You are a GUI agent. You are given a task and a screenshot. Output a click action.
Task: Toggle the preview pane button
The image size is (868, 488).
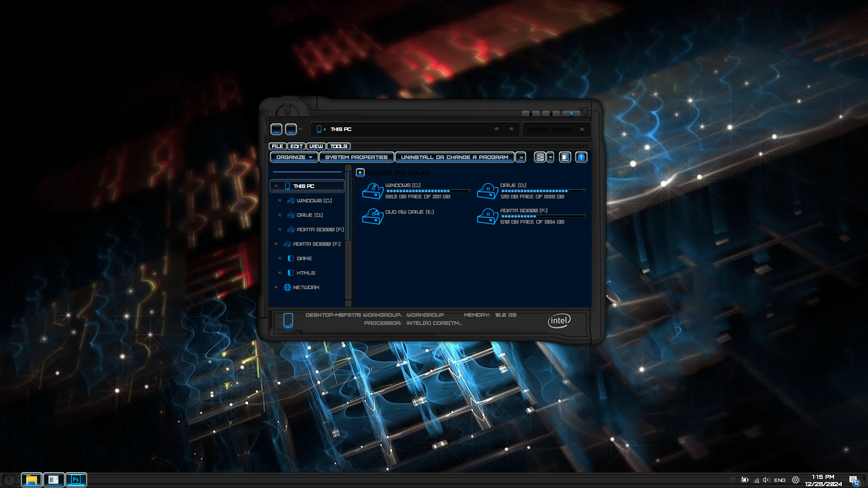[x=565, y=157]
